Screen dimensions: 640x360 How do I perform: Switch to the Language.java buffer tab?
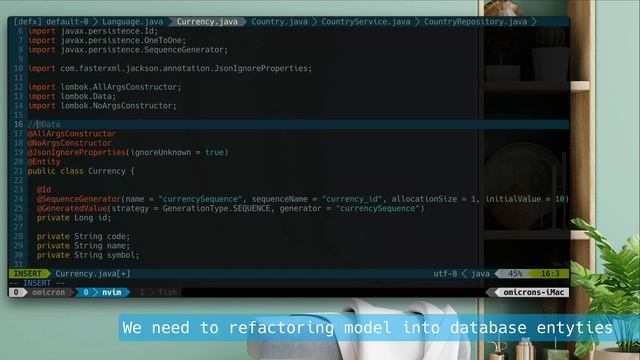tap(132, 22)
